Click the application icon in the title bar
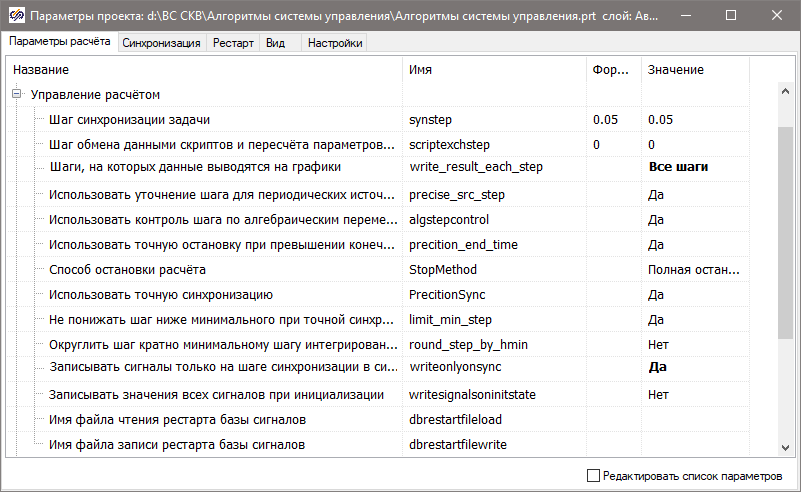This screenshot has width=801, height=492. 15,16
